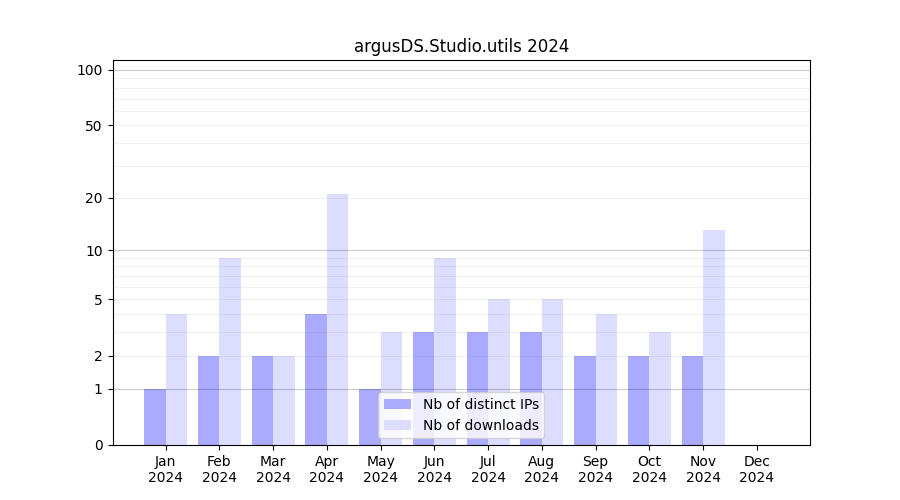
Task: Click the distinct IPs legend color swatch
Action: (x=397, y=404)
